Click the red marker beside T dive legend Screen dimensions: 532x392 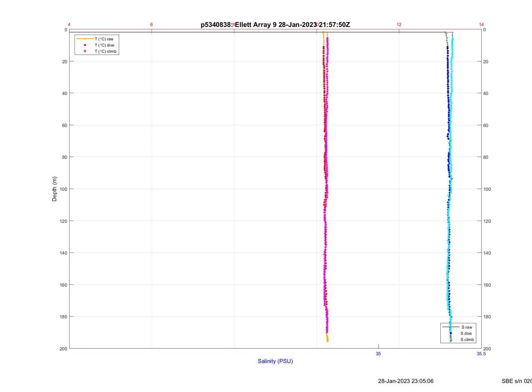coord(85,45)
